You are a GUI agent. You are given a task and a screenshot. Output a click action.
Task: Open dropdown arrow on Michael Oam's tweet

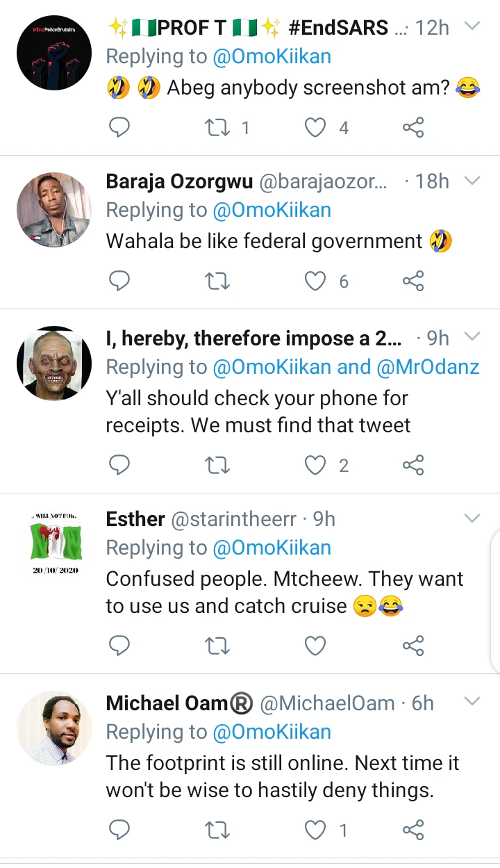pos(472,702)
